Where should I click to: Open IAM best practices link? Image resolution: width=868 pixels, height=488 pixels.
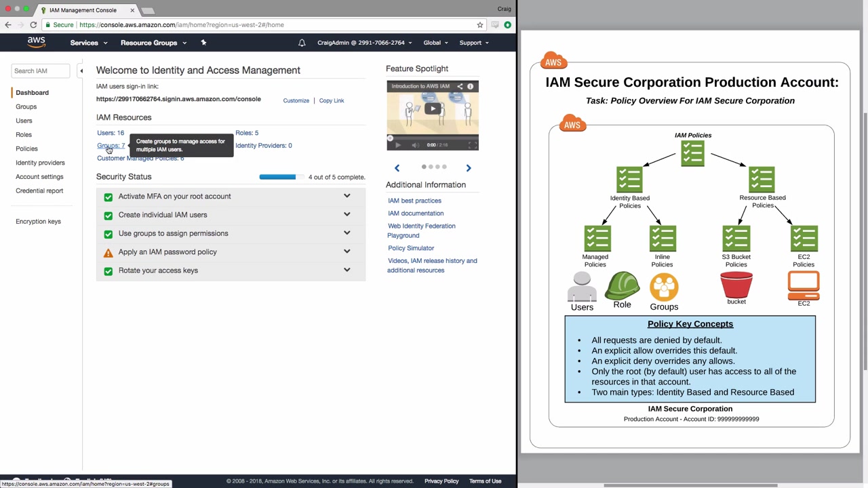coord(414,201)
